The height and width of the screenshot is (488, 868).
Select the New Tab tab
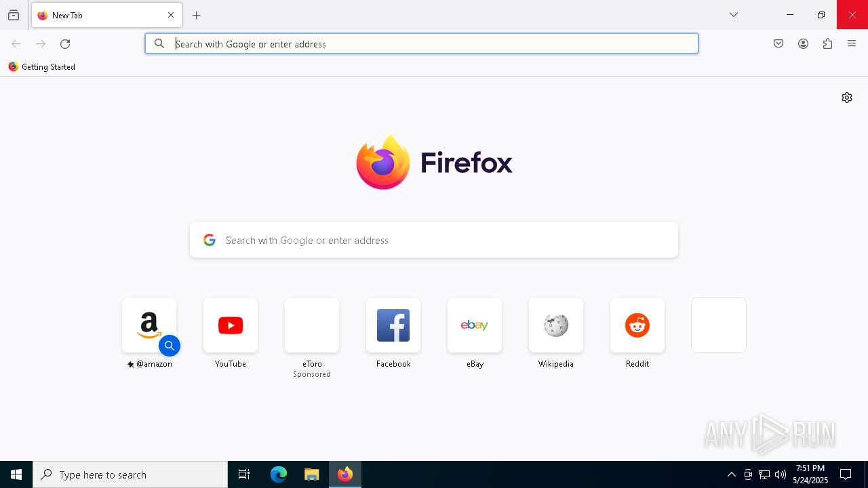[106, 15]
